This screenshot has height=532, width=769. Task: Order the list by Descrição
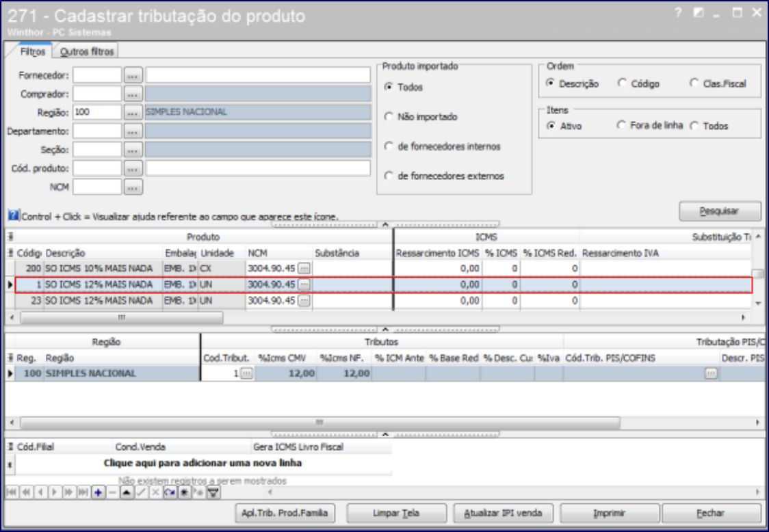(x=573, y=83)
